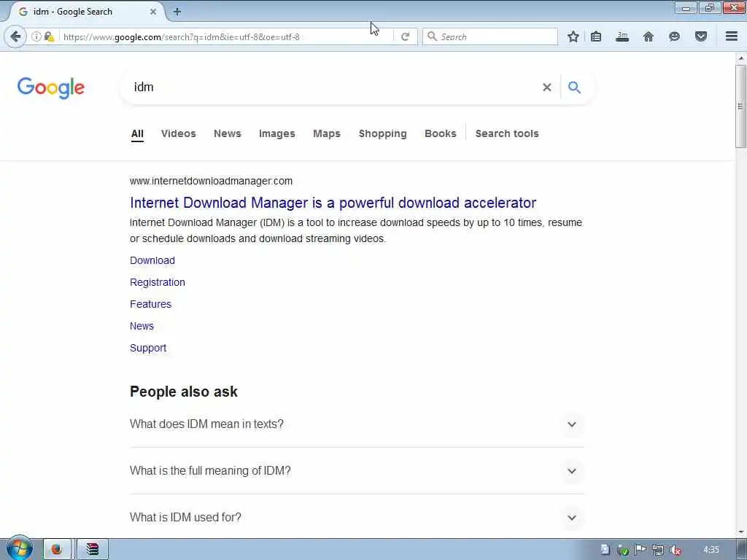Click the Firefox toolbar Search box
Screen dimensions: 747x560
[x=490, y=36]
